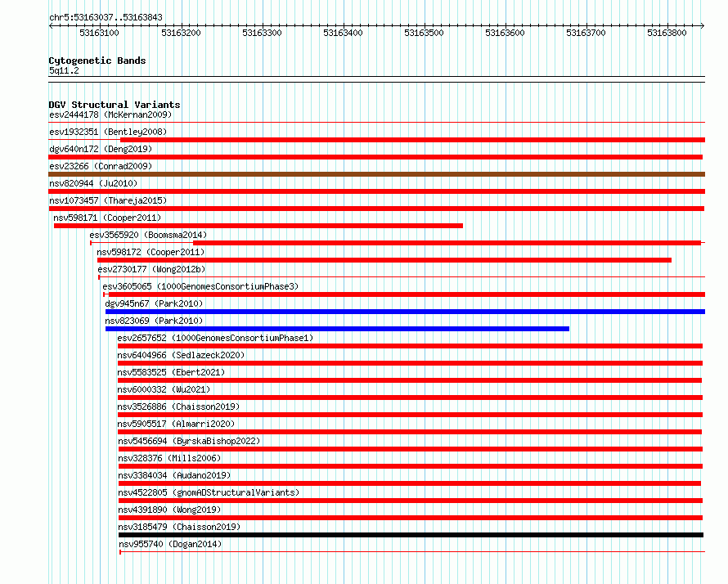Open variant esv23266 (Conrad2009) label

click(101, 166)
